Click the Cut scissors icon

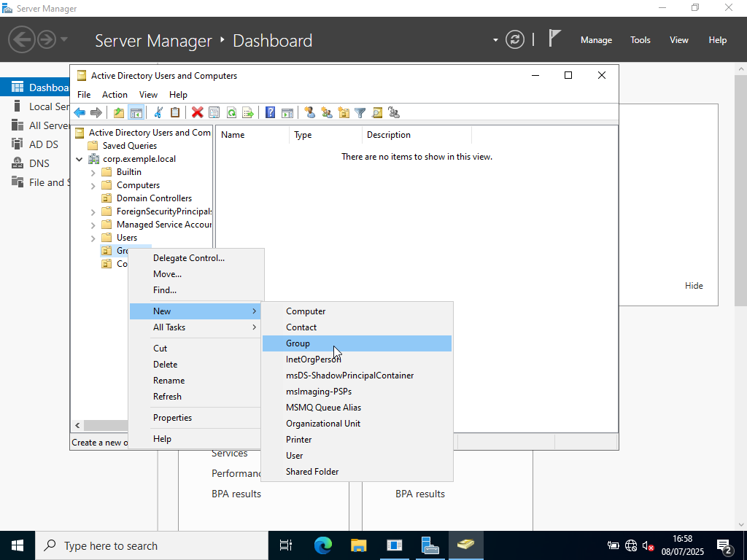click(x=158, y=113)
